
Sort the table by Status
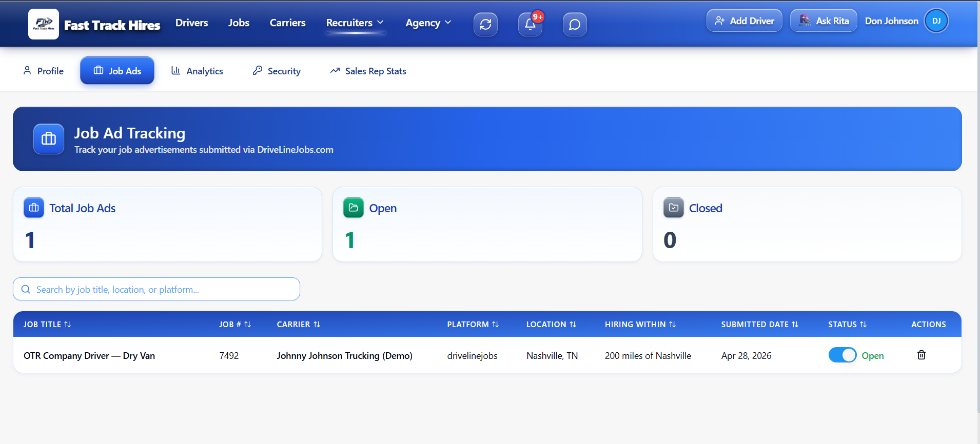click(x=848, y=324)
